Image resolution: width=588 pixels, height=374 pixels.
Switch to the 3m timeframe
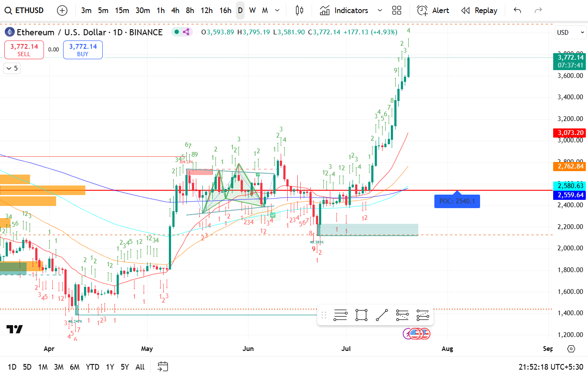[86, 10]
